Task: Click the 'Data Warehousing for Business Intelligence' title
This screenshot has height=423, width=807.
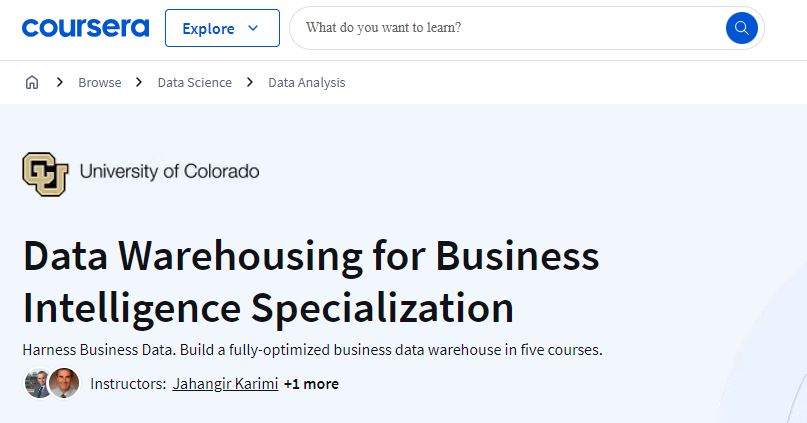Action: point(311,281)
